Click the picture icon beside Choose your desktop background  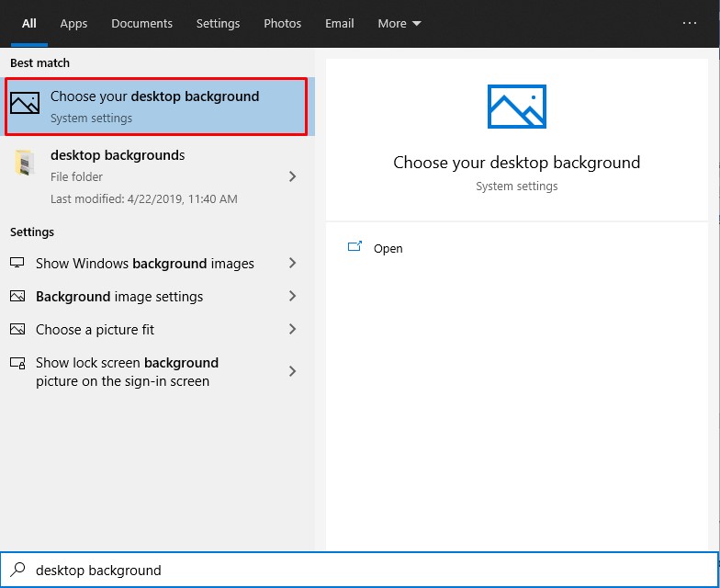(25, 104)
